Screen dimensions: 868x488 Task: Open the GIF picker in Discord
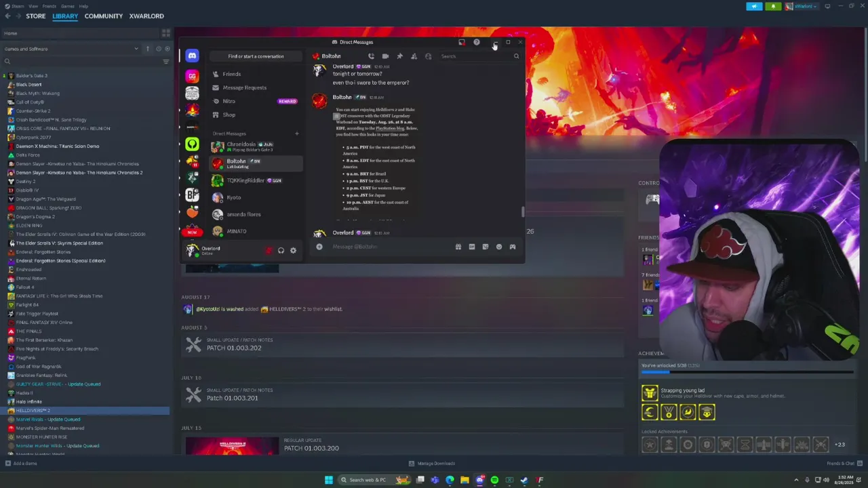pyautogui.click(x=471, y=247)
